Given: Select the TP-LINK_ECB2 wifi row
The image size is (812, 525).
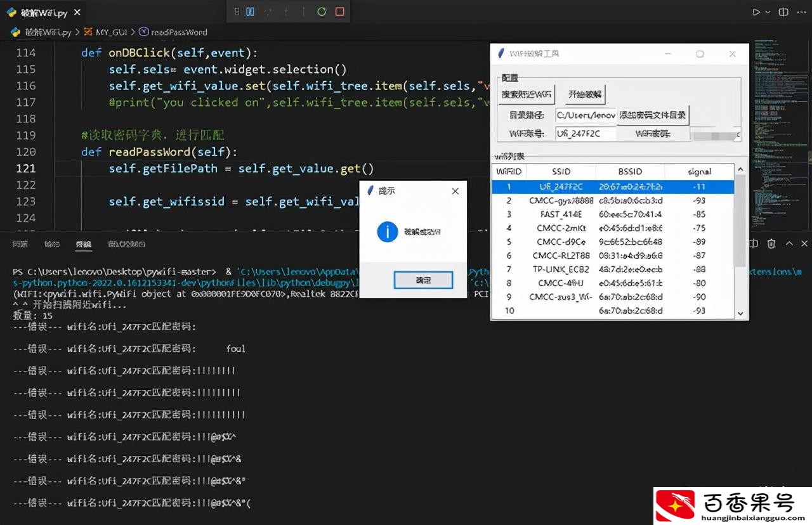Looking at the screenshot, I should click(x=613, y=269).
